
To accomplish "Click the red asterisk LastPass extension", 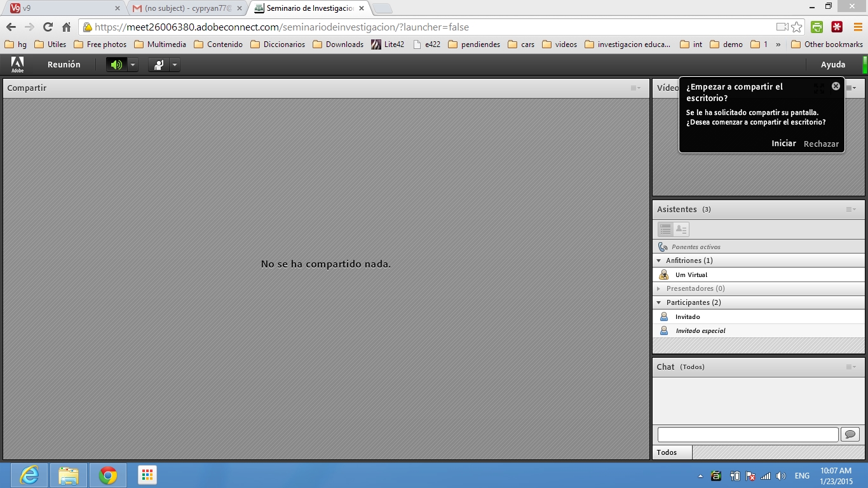I will (837, 27).
